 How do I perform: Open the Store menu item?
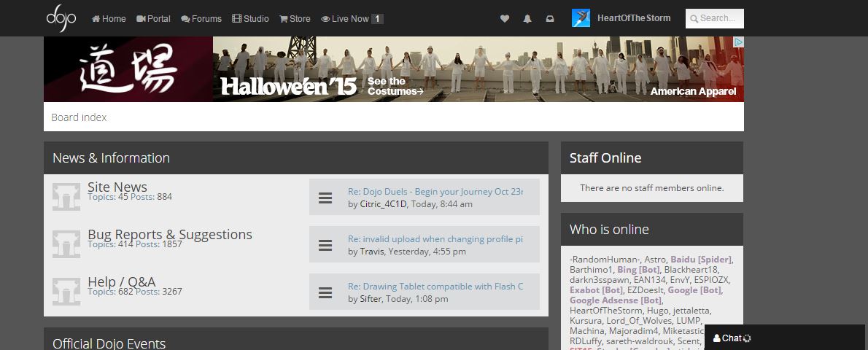(295, 19)
